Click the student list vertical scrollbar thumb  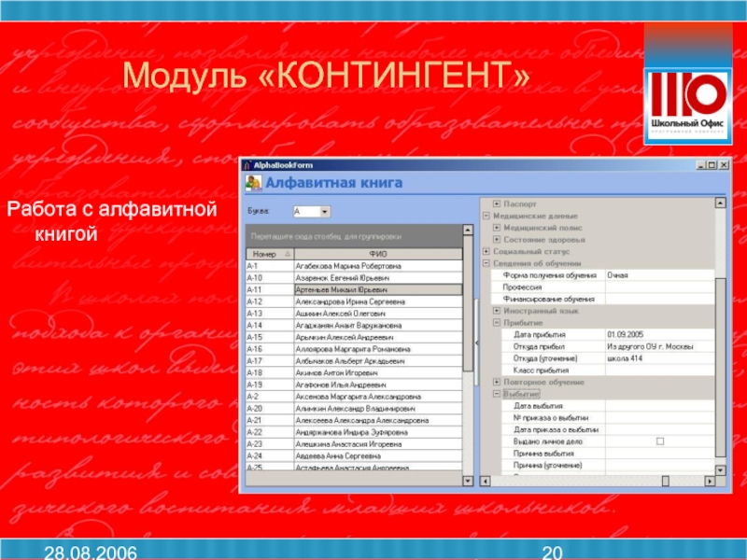pos(468,303)
